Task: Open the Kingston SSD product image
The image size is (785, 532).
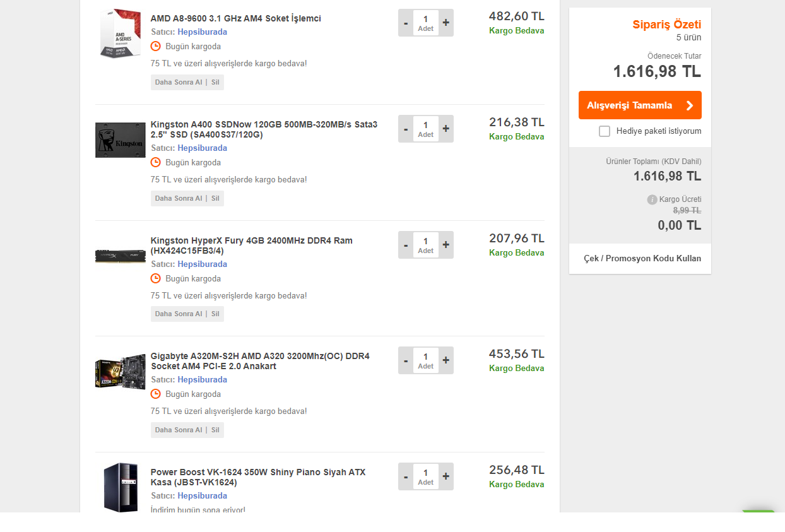Action: (120, 140)
